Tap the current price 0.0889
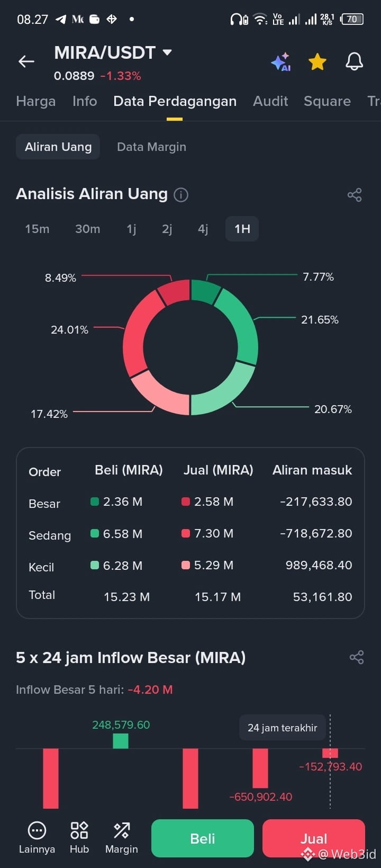The image size is (381, 868). (74, 76)
